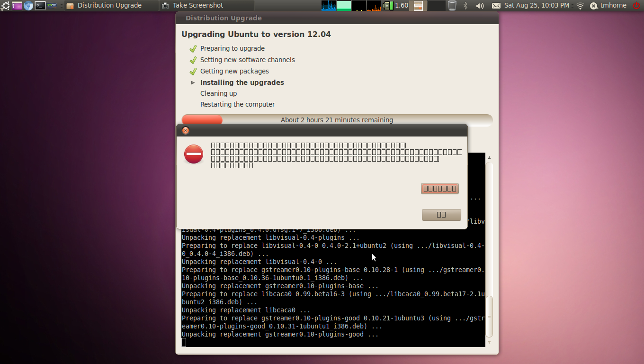Click the workspace switcher first workspace
This screenshot has width=644, height=364.
coord(418,6)
